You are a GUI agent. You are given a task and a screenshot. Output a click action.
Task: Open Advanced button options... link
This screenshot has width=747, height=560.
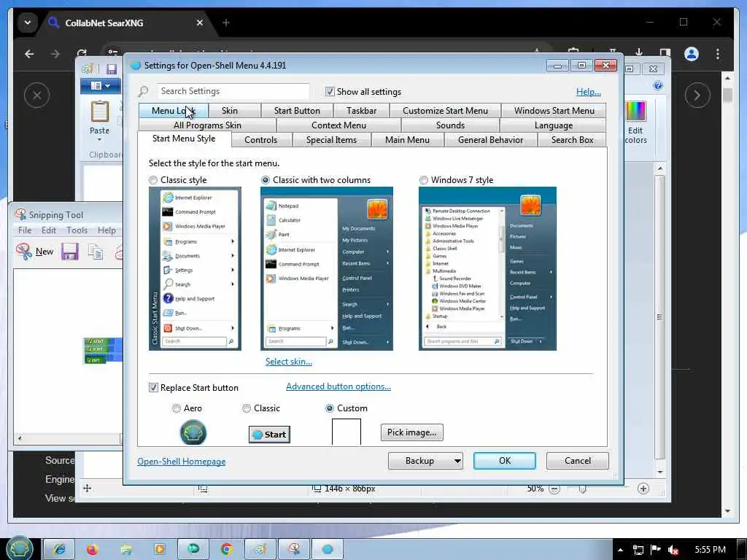(338, 386)
